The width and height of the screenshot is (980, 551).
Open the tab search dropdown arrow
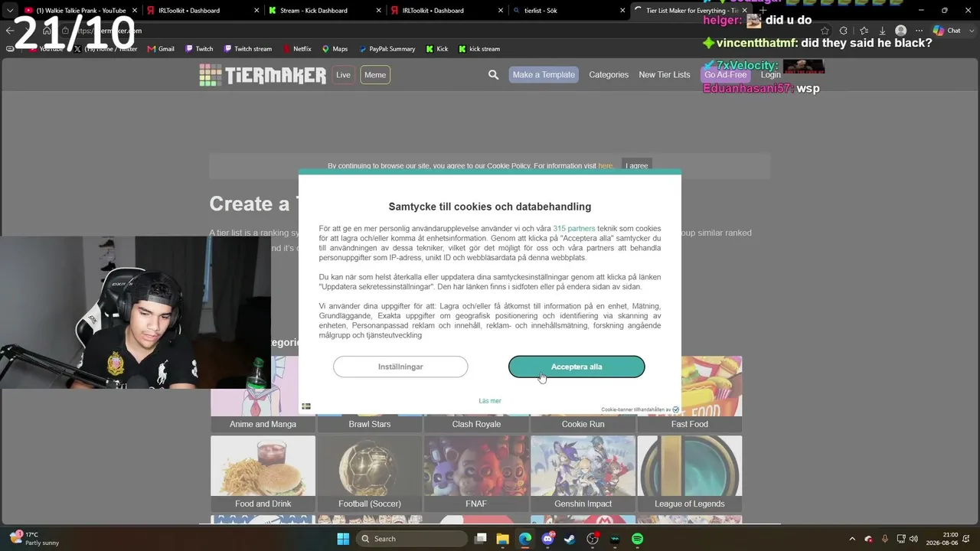point(10,11)
